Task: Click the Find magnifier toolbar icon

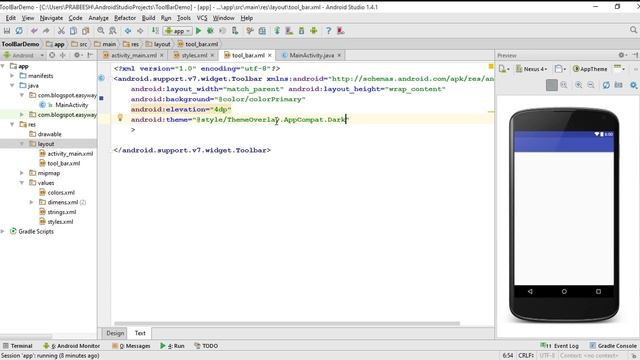Action: click(x=100, y=31)
